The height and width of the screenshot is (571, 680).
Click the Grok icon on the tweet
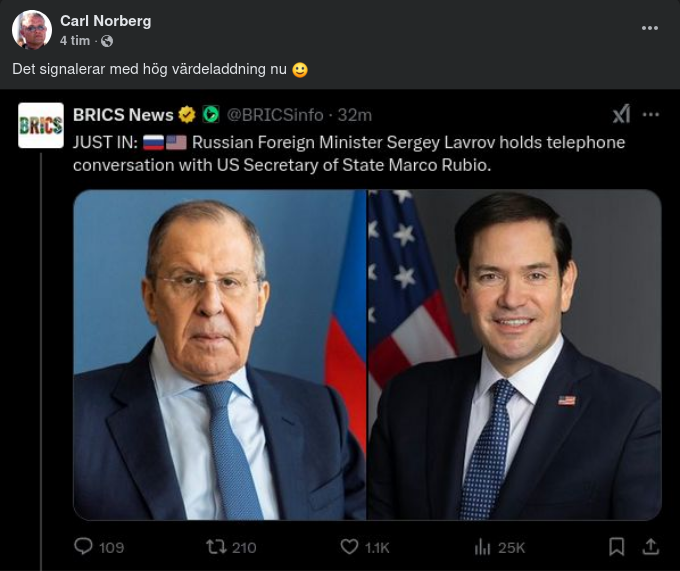pos(620,115)
